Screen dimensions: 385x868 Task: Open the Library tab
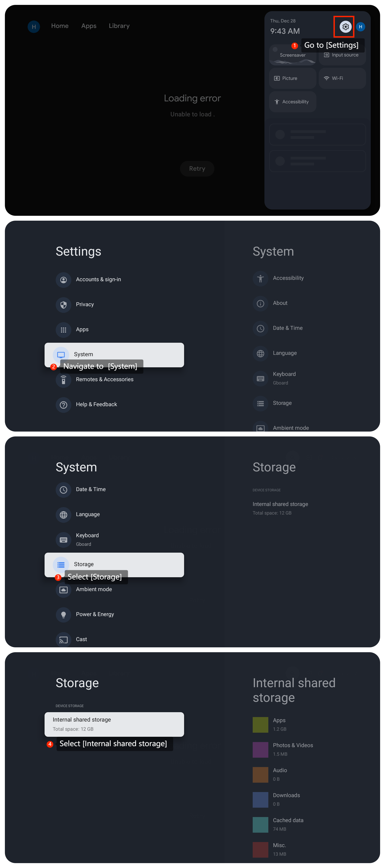coord(119,26)
